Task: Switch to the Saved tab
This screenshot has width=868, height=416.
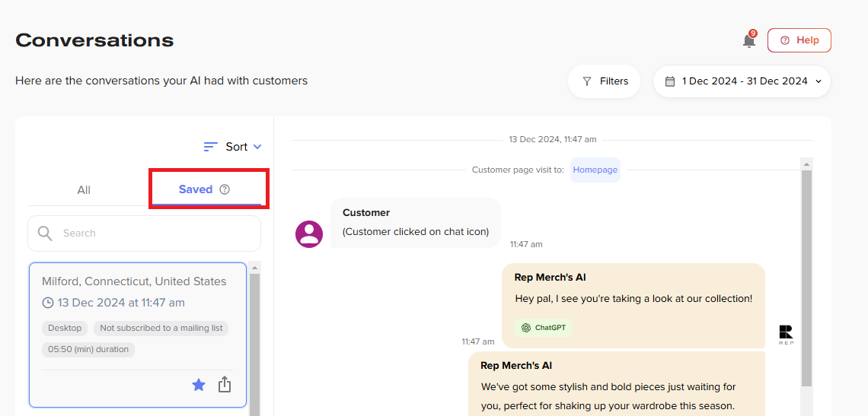Action: pyautogui.click(x=203, y=189)
